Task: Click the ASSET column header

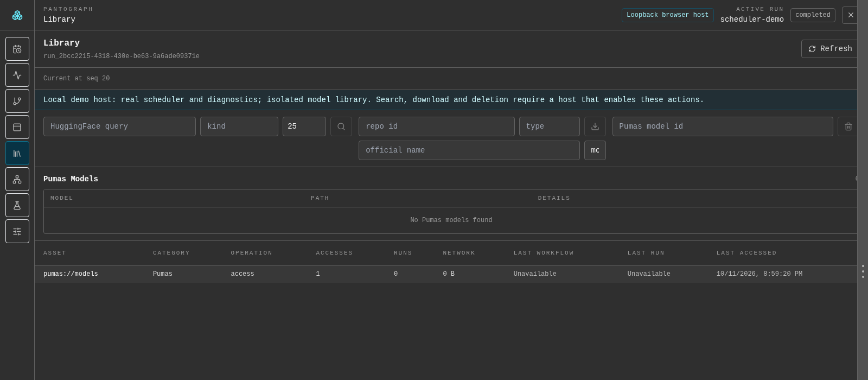Action: (x=55, y=253)
